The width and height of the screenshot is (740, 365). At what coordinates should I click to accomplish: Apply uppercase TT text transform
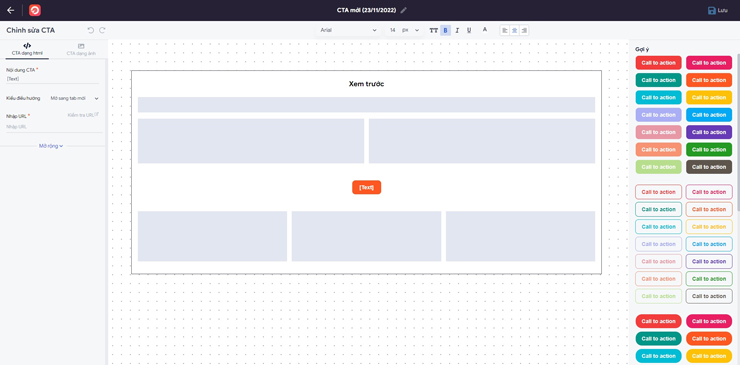(x=433, y=30)
